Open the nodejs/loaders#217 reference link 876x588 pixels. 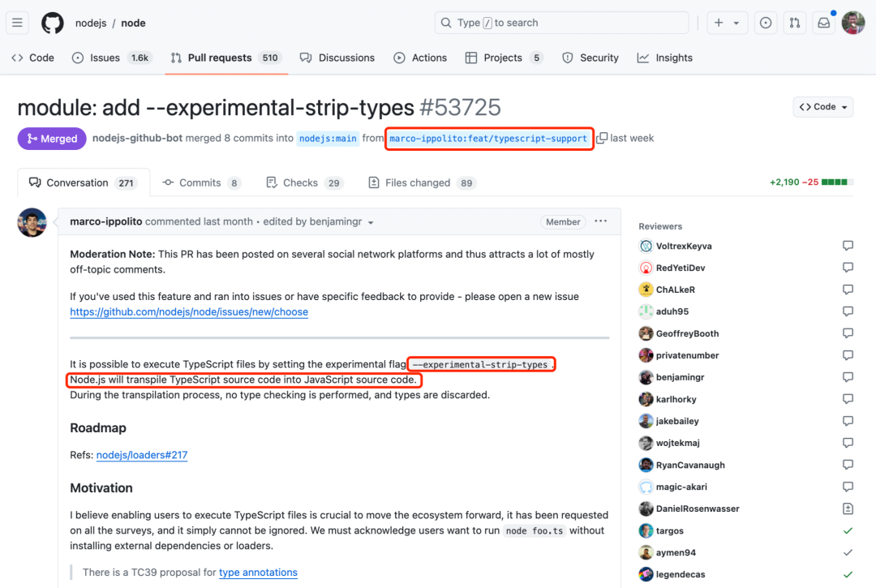pos(142,455)
